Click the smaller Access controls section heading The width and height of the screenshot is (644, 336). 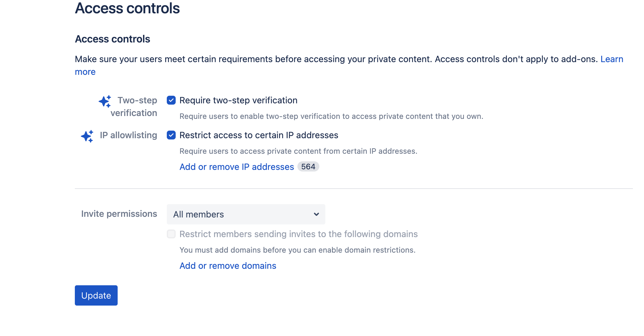click(x=113, y=39)
